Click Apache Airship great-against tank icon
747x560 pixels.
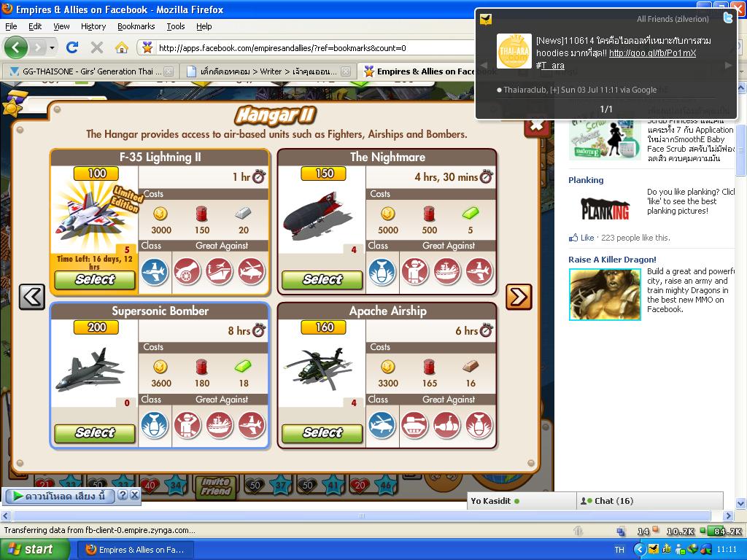[x=414, y=425]
